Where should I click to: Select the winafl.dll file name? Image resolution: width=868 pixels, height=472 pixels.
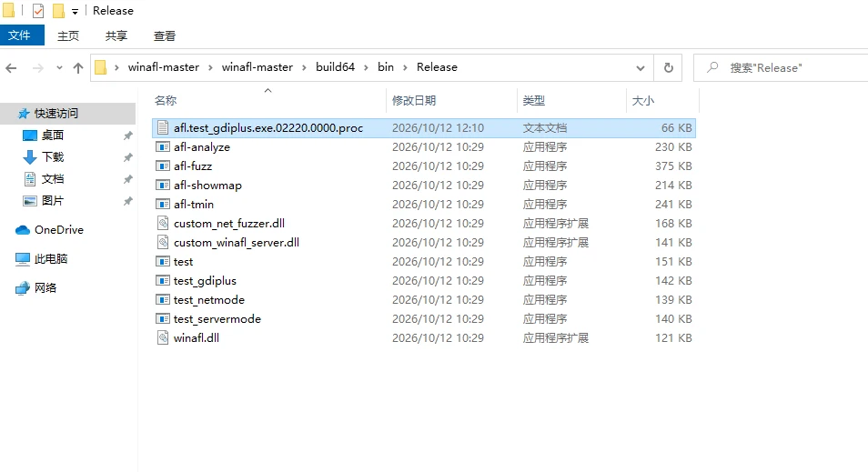tap(197, 337)
